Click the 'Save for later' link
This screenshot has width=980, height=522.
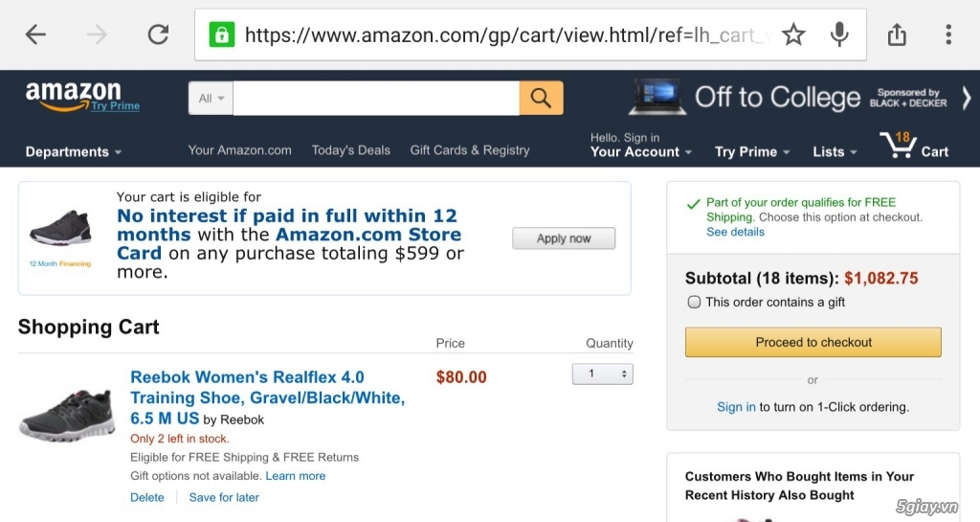(x=224, y=497)
